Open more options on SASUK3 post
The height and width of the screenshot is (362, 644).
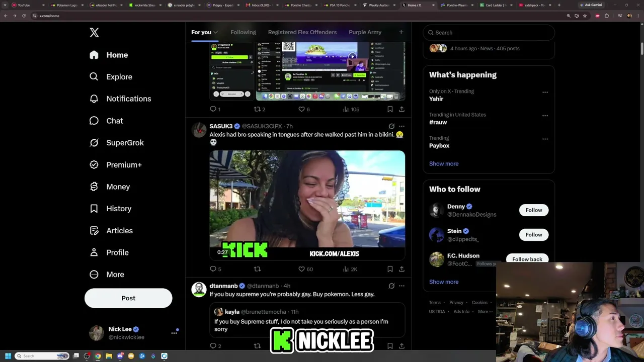tap(401, 126)
